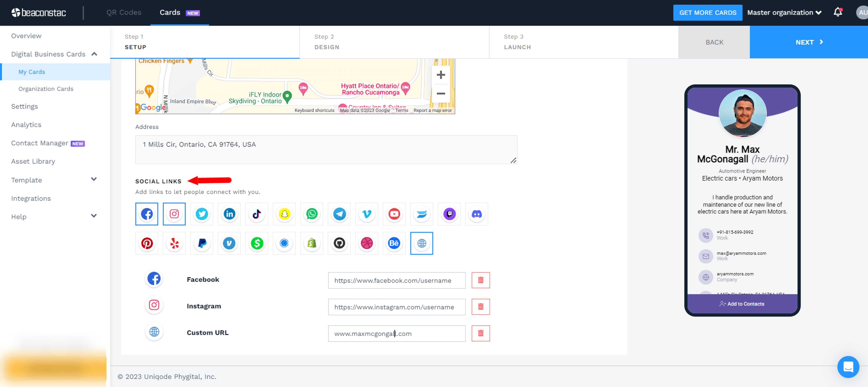Select the Behance icon tile

394,243
